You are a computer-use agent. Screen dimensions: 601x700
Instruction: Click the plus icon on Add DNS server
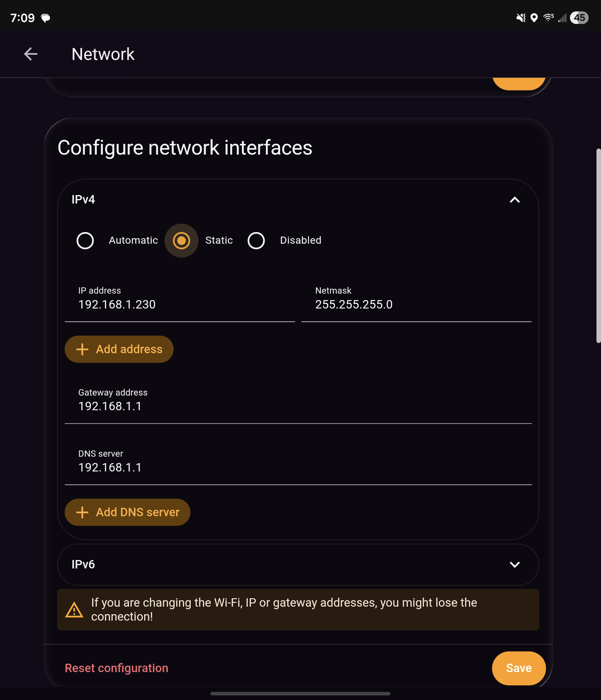[x=83, y=512]
